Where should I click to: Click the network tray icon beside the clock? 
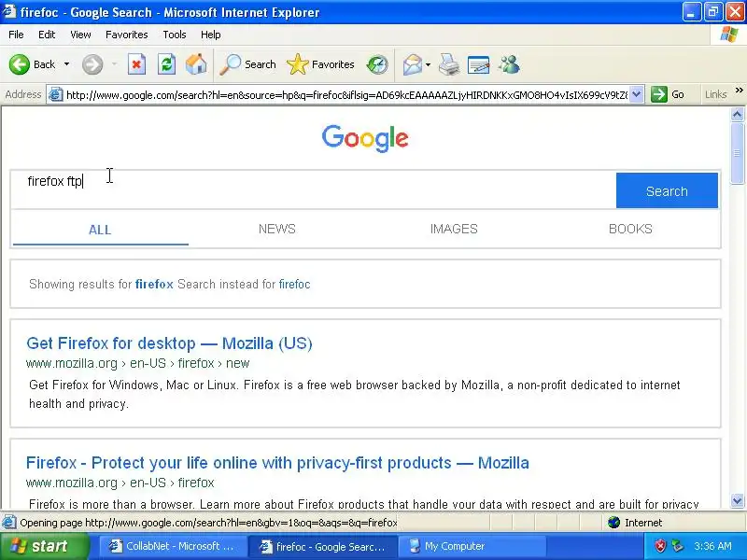[x=677, y=546]
